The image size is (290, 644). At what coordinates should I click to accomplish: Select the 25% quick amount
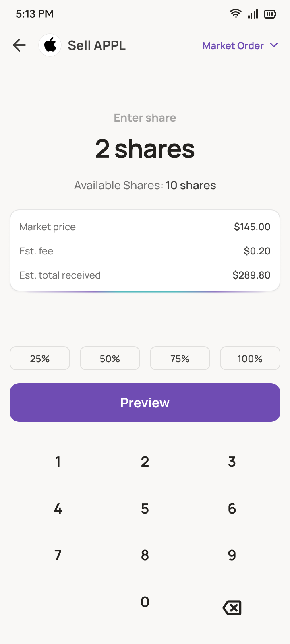40,358
